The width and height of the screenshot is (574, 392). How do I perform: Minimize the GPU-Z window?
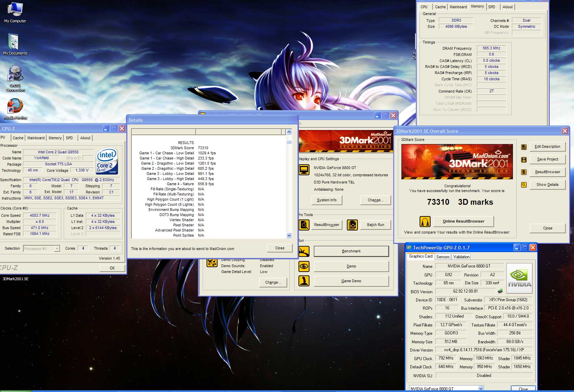(517, 247)
